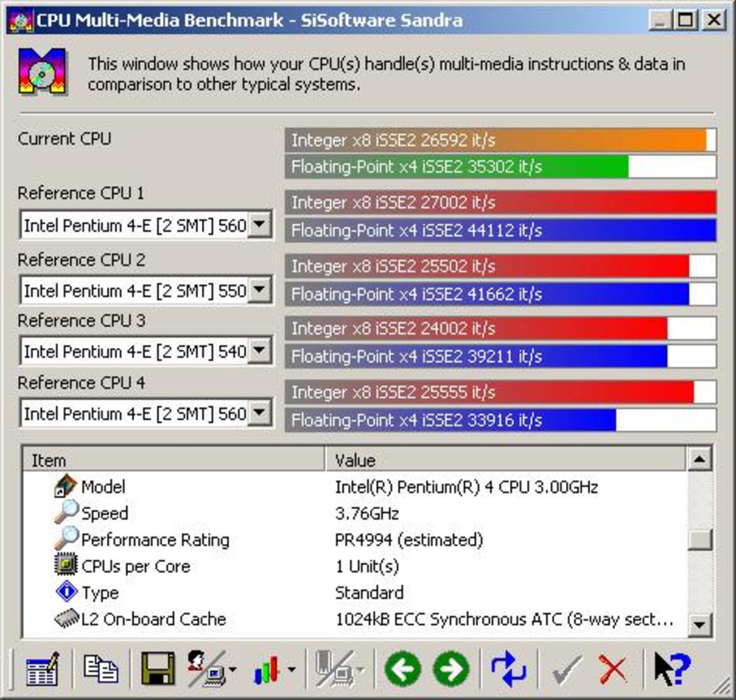Select the '1 Unit(s)' value

tap(367, 566)
